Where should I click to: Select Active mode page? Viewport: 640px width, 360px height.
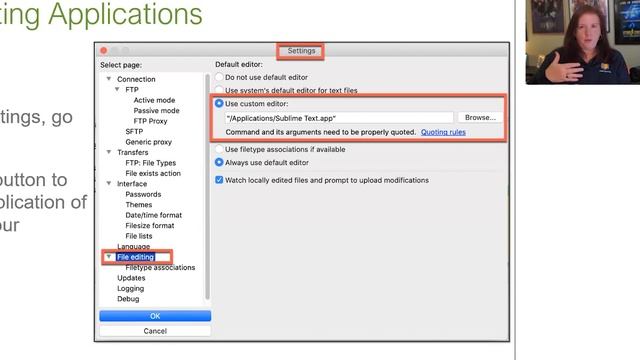click(x=154, y=100)
